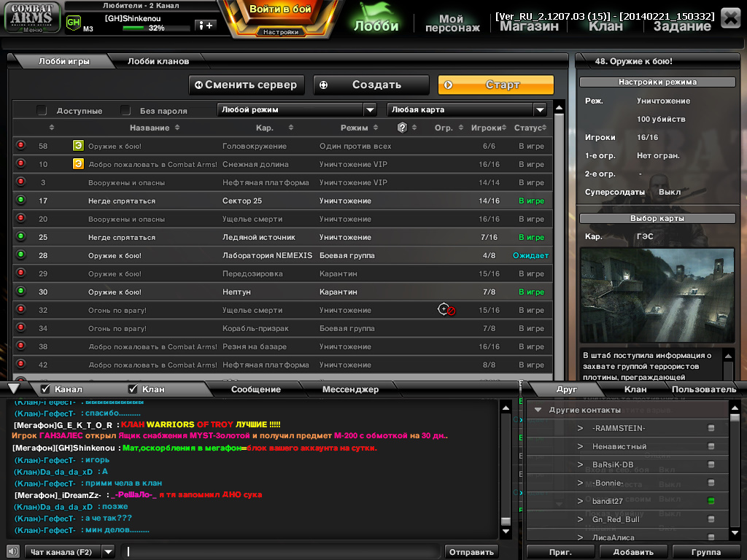Expand the bandit27 contact entry
The height and width of the screenshot is (560, 747).
coord(580,501)
